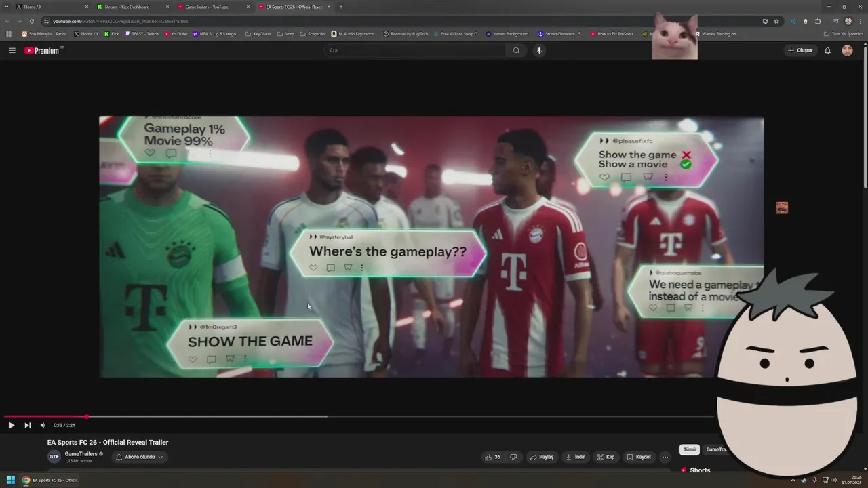The image size is (868, 488).
Task: Open KeyGivers bookmark folder
Action: click(258, 33)
